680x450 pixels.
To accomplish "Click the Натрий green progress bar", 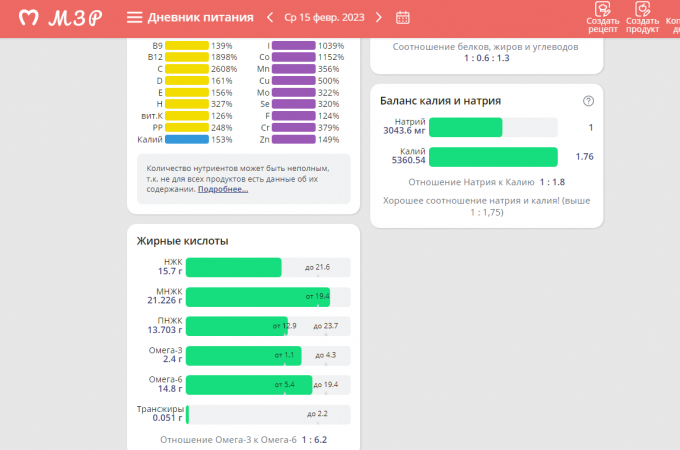I will click(x=465, y=127).
